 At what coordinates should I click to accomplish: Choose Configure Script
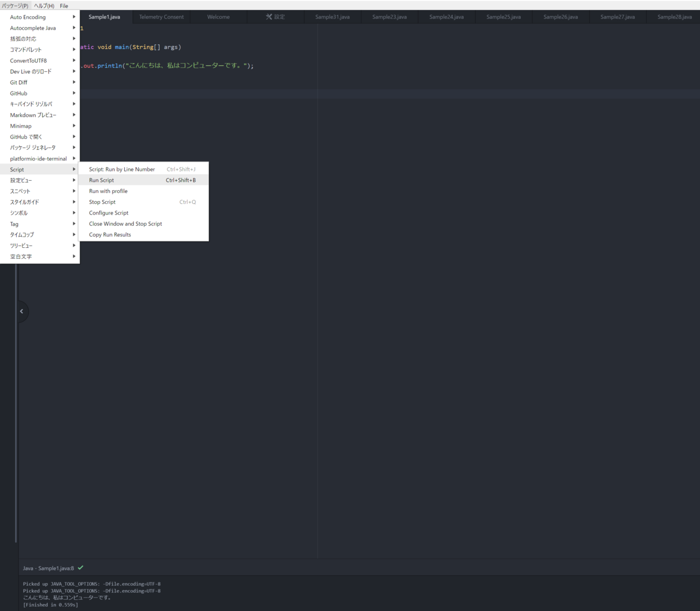[x=143, y=213]
